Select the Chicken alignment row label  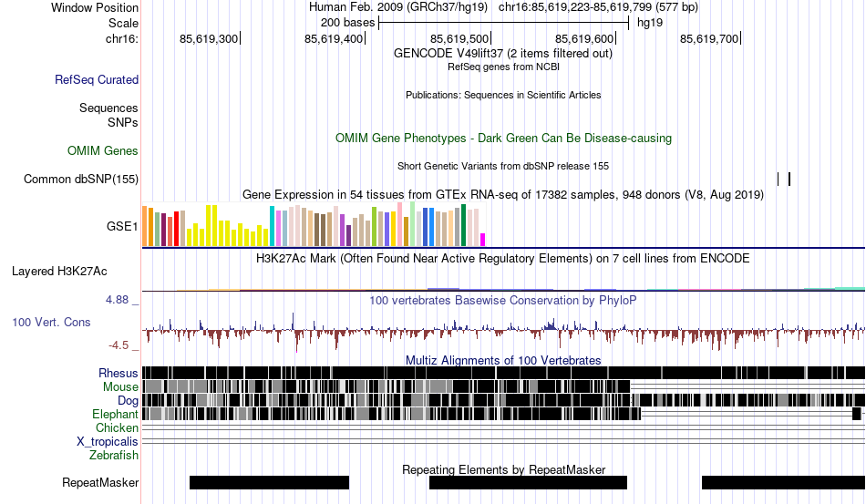point(117,427)
